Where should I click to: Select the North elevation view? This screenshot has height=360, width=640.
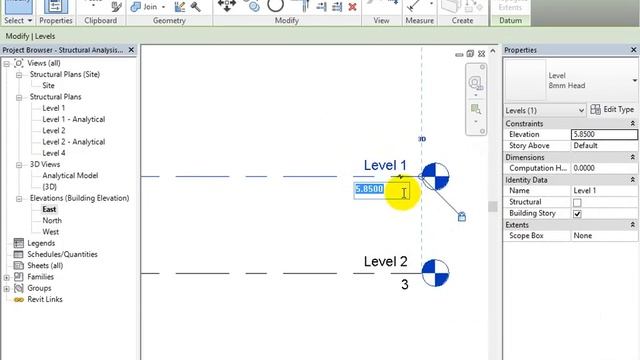tap(52, 221)
